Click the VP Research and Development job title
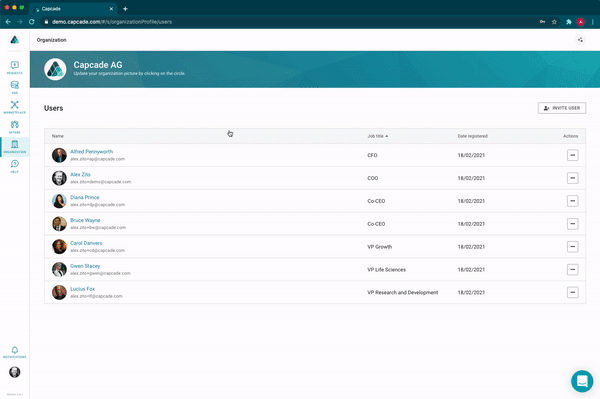Image resolution: width=600 pixels, height=399 pixels. click(x=403, y=292)
